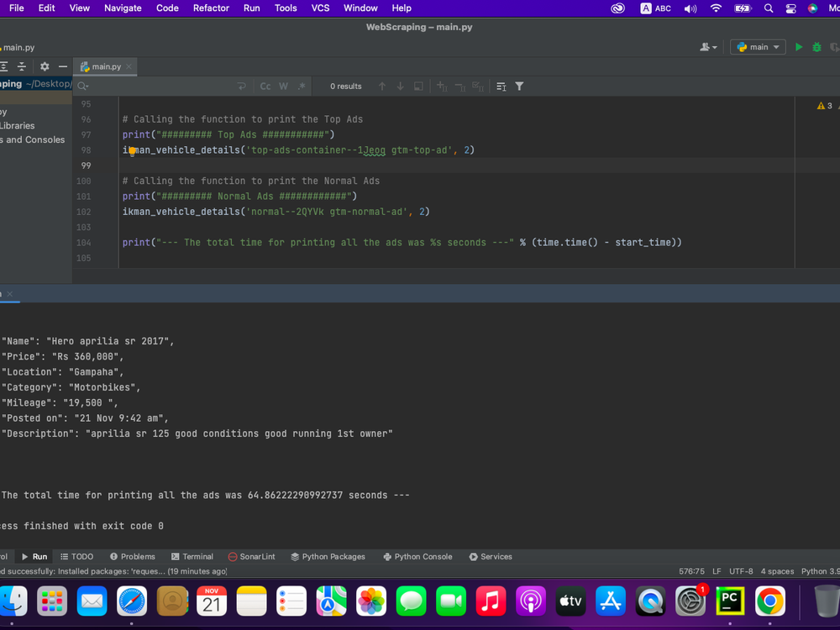Toggle match case in the search bar

coord(265,86)
